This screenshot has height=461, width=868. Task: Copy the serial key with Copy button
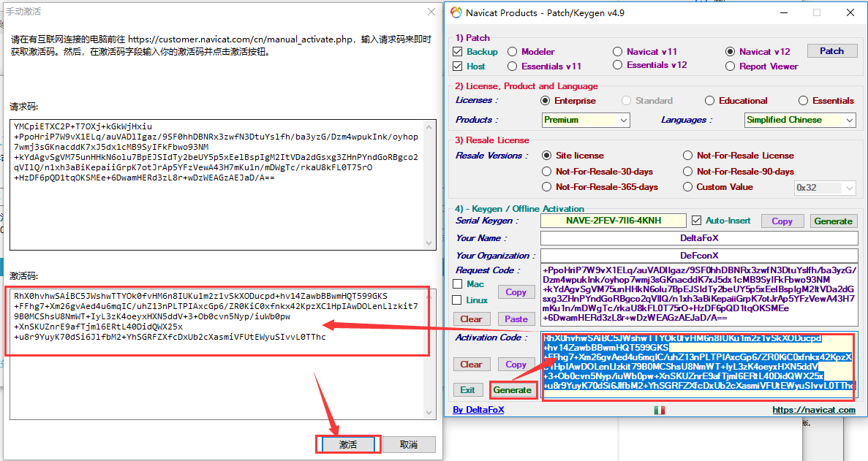pos(782,221)
